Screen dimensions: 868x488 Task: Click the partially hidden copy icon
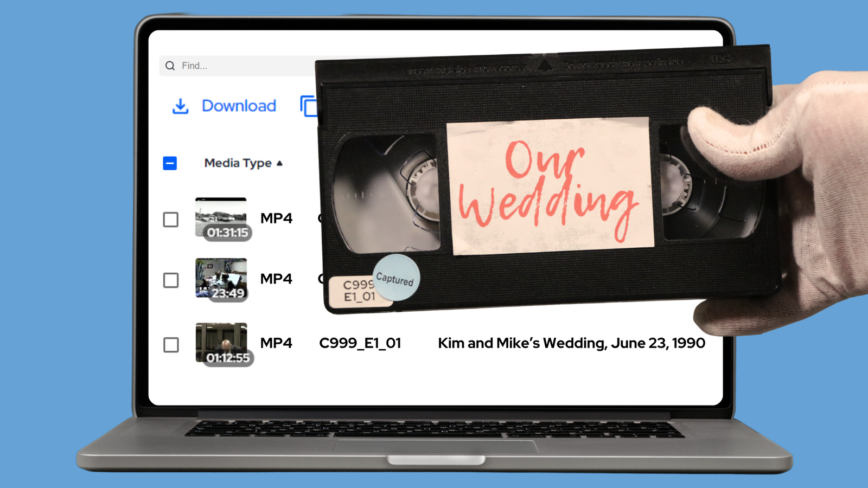coord(308,106)
